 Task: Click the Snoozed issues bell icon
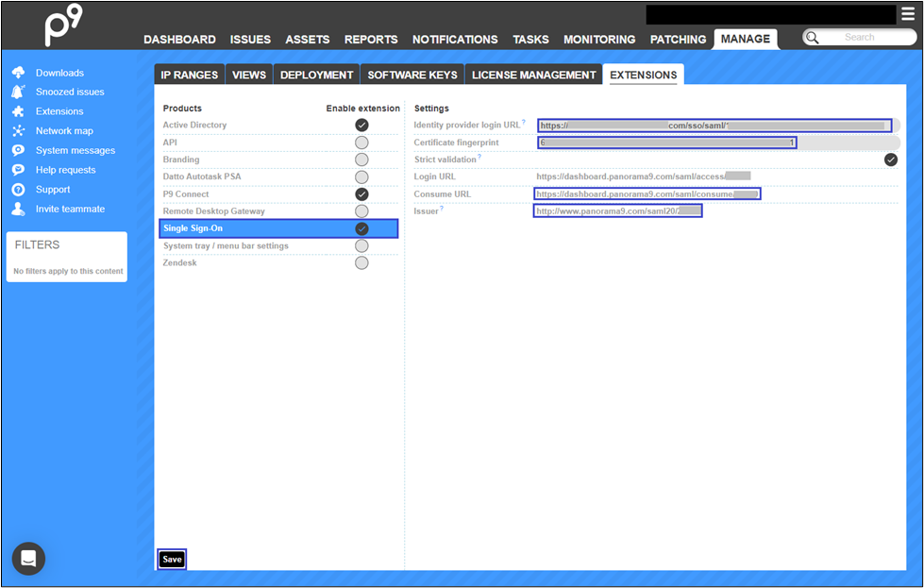pyautogui.click(x=18, y=92)
